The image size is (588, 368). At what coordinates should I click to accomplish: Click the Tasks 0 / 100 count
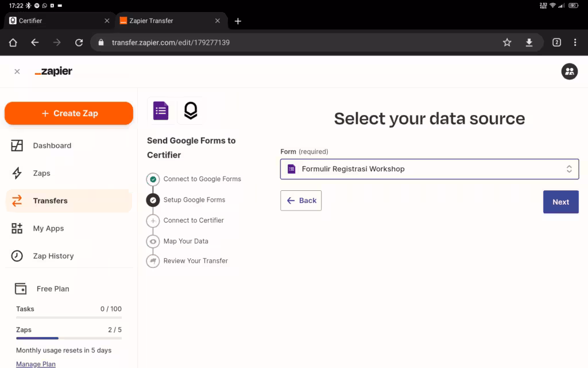click(111, 309)
